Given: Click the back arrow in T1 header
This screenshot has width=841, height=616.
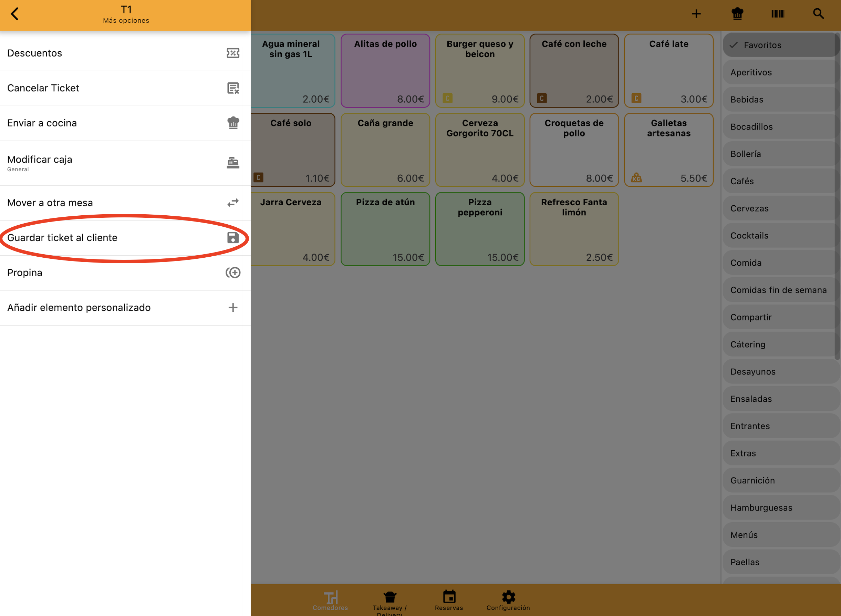Looking at the screenshot, I should coord(15,14).
